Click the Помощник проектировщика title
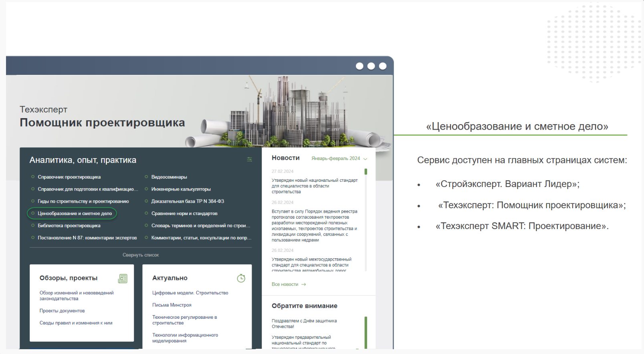This screenshot has width=644, height=354. [102, 123]
